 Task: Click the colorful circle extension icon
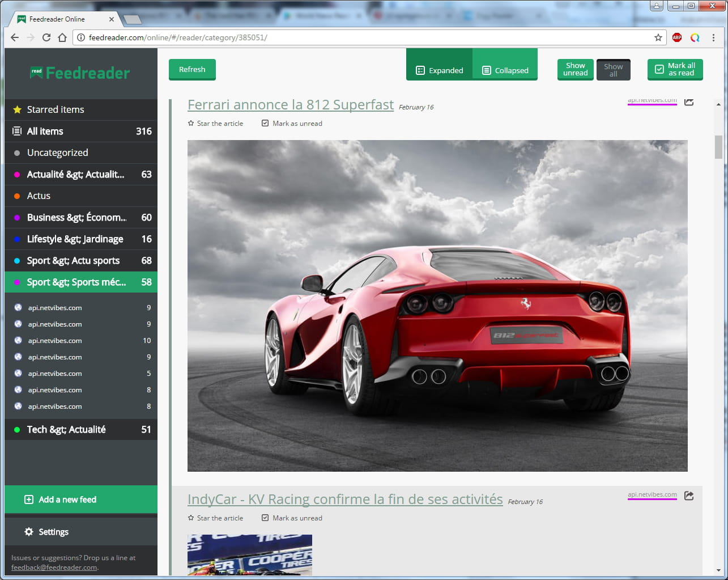coord(695,37)
